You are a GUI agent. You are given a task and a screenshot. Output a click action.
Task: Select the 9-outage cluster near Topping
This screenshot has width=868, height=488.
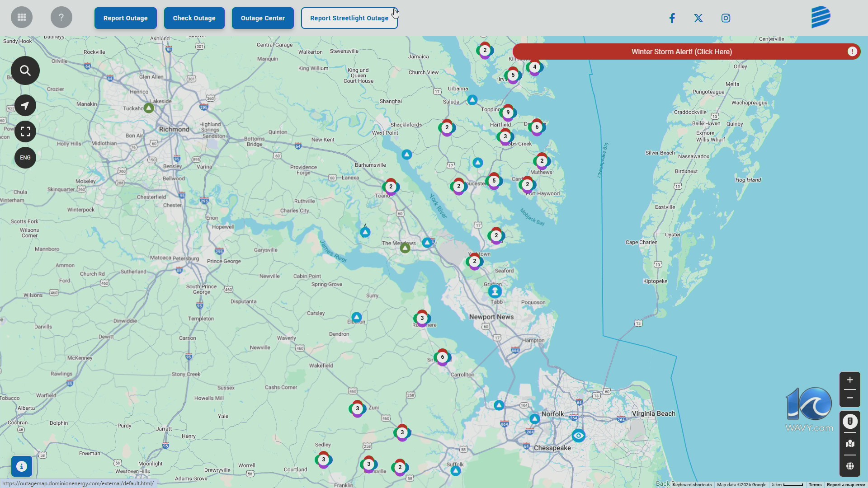point(508,113)
